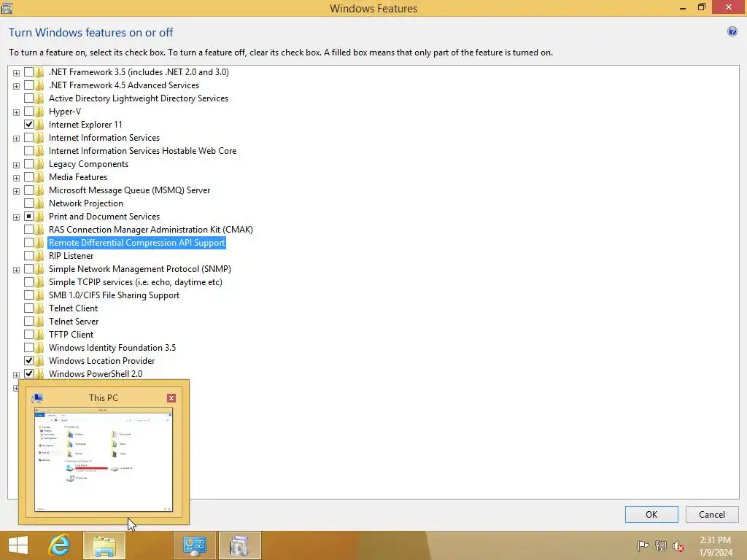Select the Telnet Server label

(x=74, y=322)
